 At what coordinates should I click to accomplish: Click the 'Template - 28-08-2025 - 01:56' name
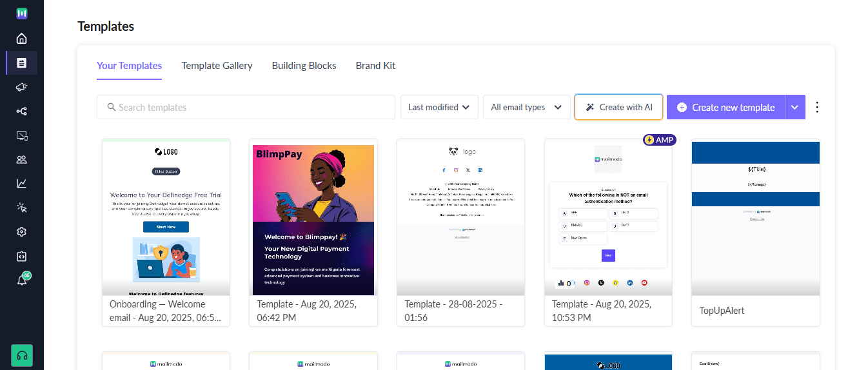[x=453, y=311]
